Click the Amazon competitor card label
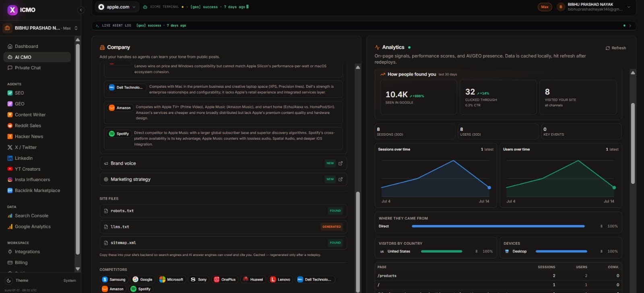The image size is (644, 293). tap(120, 108)
